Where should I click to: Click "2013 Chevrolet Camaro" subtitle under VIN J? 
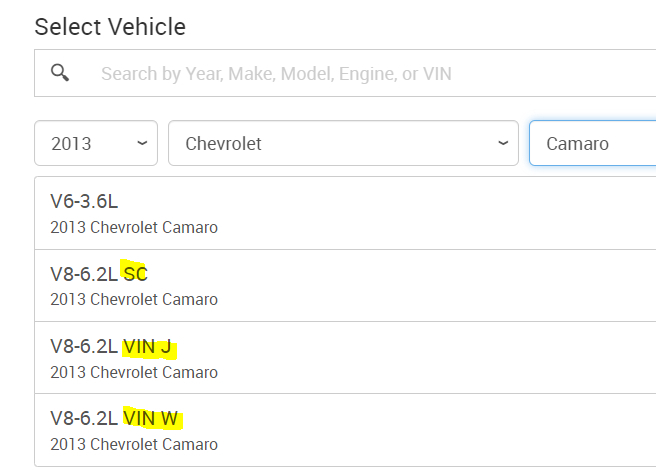[134, 372]
